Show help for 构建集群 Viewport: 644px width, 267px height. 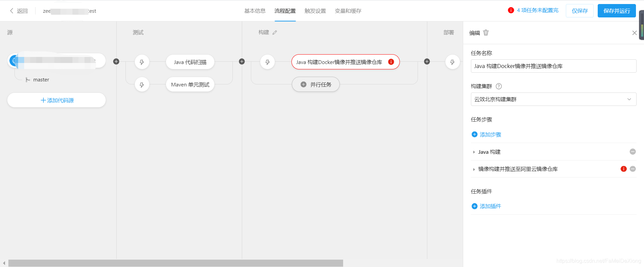pyautogui.click(x=499, y=86)
